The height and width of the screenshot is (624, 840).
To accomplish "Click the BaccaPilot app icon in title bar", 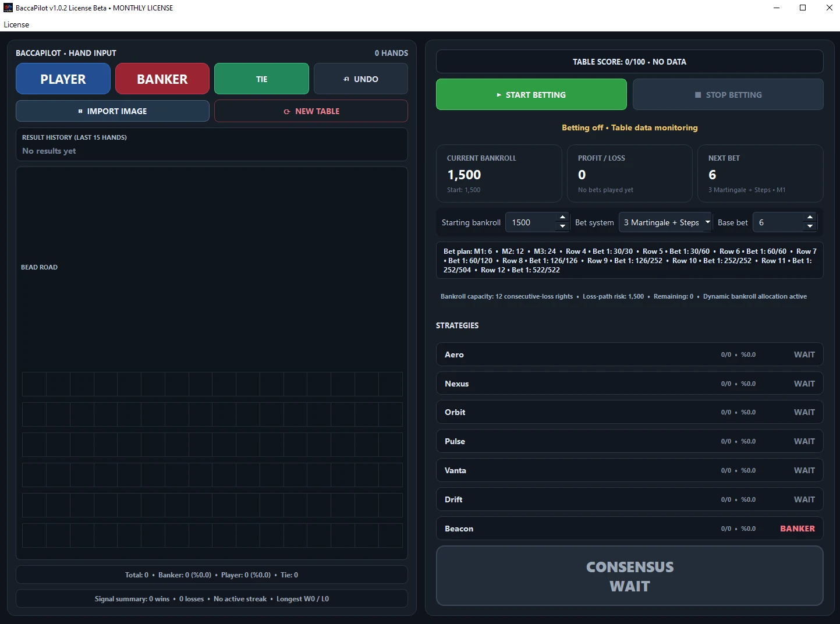I will pyautogui.click(x=8, y=8).
